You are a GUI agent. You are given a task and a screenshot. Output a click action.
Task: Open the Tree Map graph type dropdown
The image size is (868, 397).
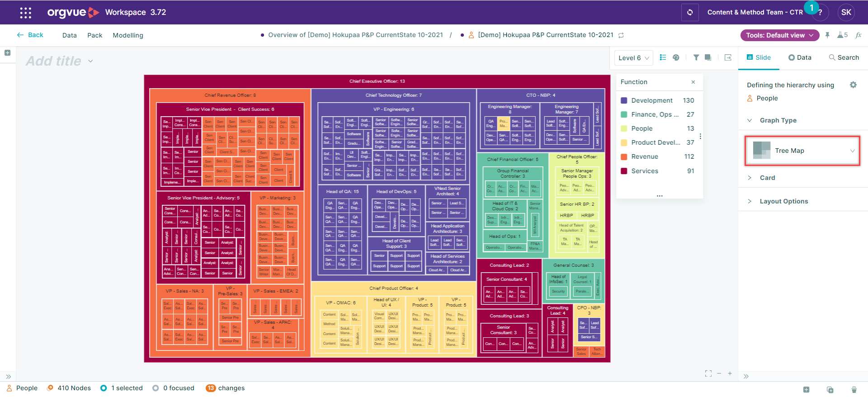(802, 151)
